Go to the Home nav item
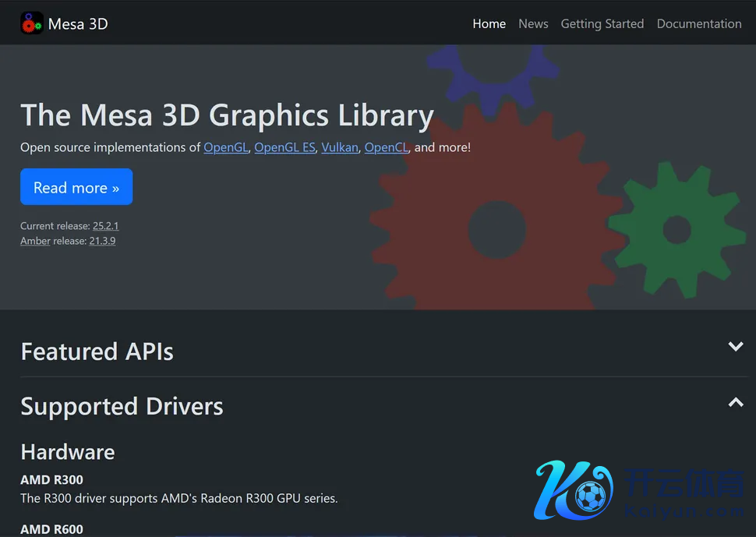The height and width of the screenshot is (537, 756). coord(489,24)
